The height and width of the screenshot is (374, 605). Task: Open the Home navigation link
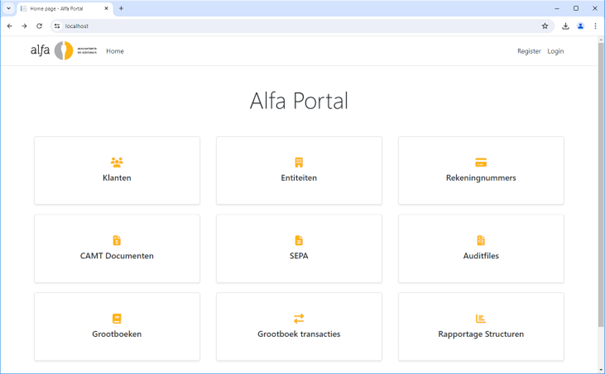pos(115,51)
